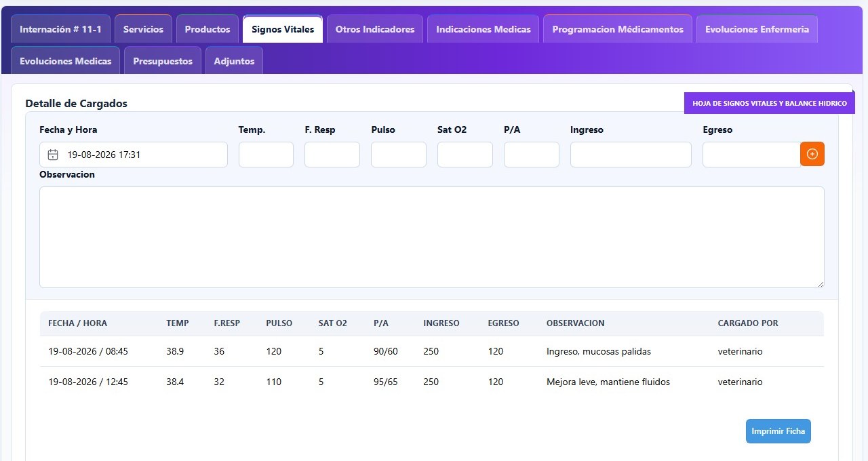Switch to Indicaciones Medicas tab
Viewport: 868px width, 461px height.
pyautogui.click(x=484, y=29)
